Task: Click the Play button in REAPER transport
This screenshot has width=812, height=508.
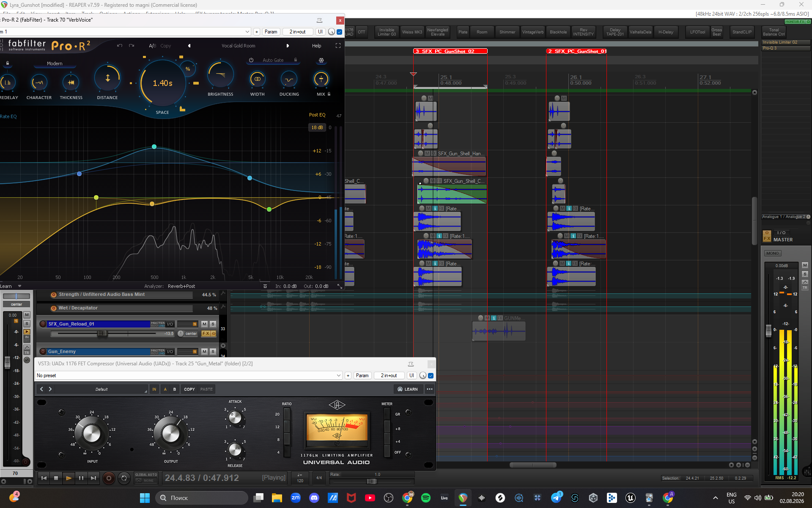Action: (x=69, y=478)
